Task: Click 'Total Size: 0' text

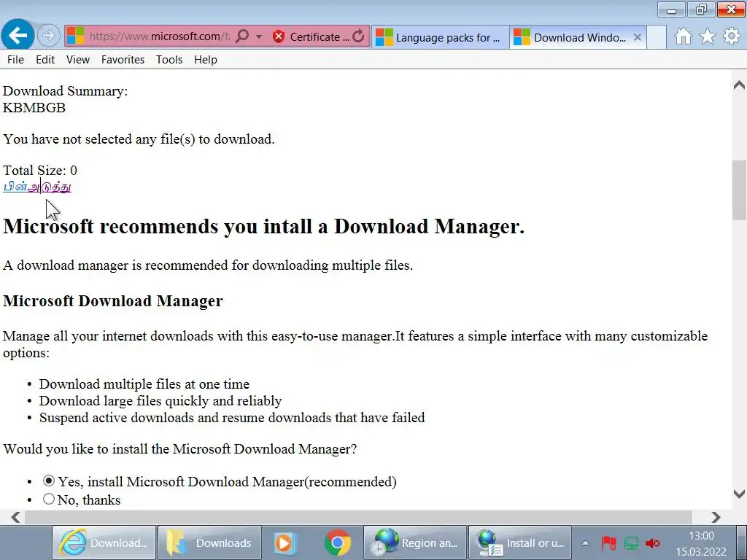Action: 40,170
